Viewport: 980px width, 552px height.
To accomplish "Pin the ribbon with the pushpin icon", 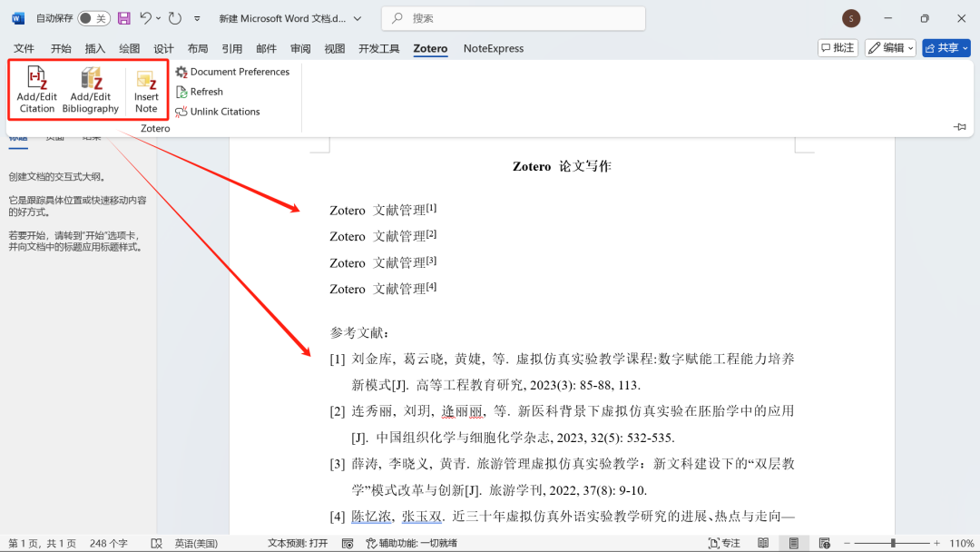I will coord(960,127).
